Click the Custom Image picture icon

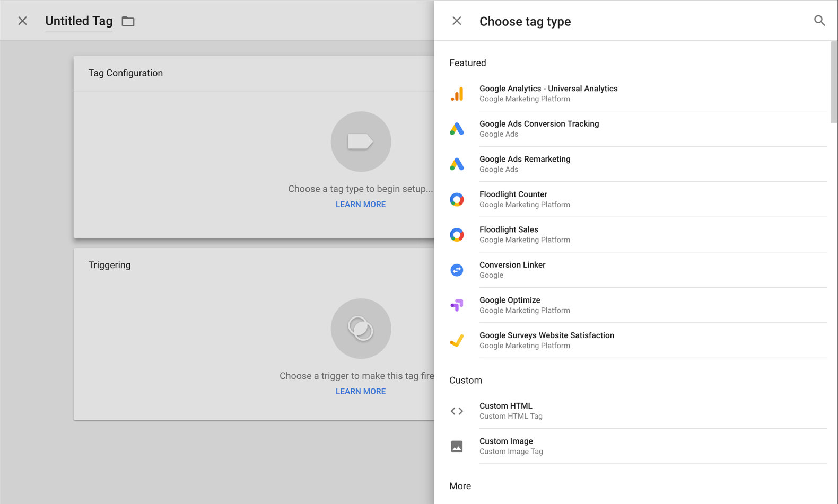point(457,446)
